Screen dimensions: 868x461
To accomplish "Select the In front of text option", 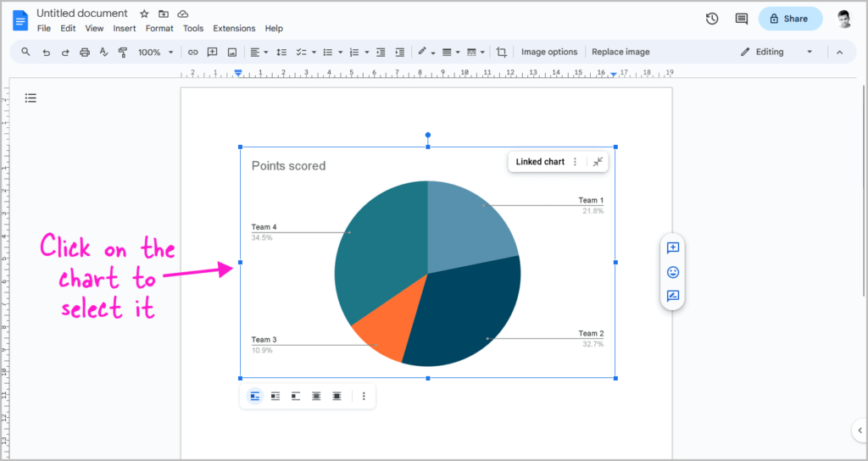I will (337, 397).
